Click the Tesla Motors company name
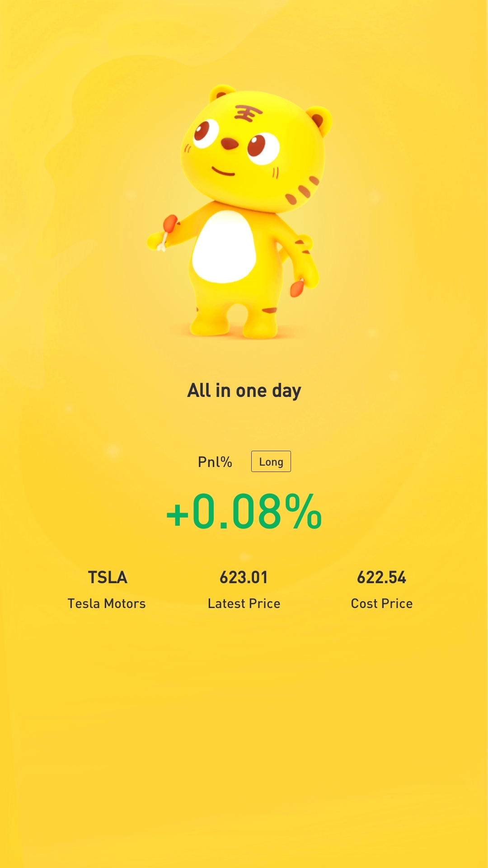The height and width of the screenshot is (868, 488). pyautogui.click(x=107, y=604)
